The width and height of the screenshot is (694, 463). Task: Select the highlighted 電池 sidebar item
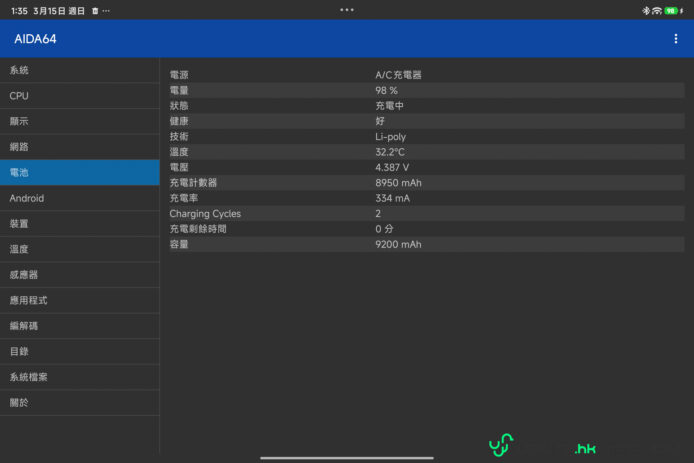point(79,173)
